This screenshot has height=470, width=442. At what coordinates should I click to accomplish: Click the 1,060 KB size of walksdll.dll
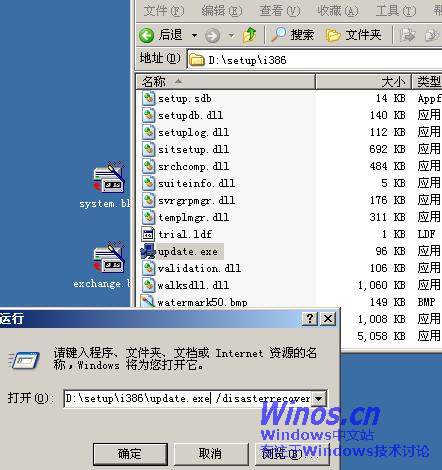click(381, 285)
